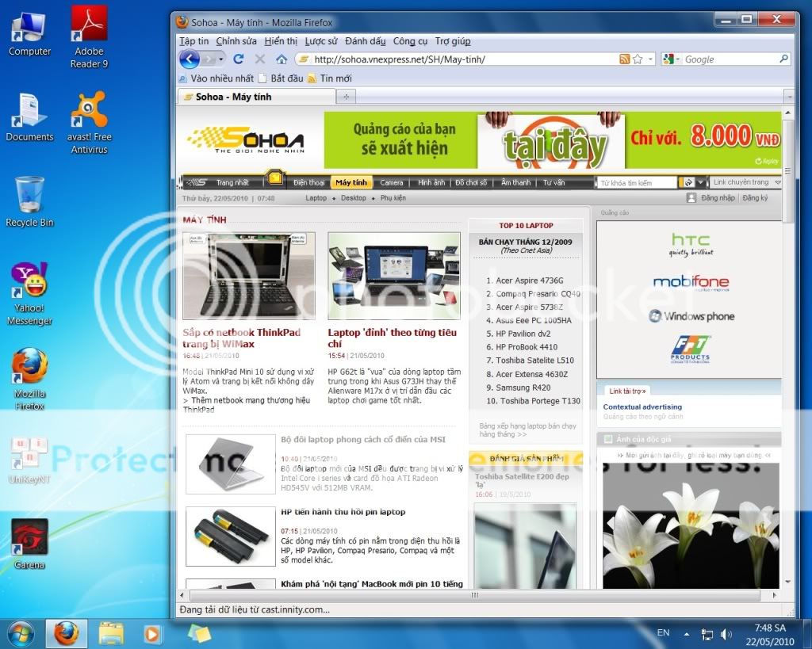
Task: Click the 'Đăng nhập' login link
Action: click(x=718, y=198)
